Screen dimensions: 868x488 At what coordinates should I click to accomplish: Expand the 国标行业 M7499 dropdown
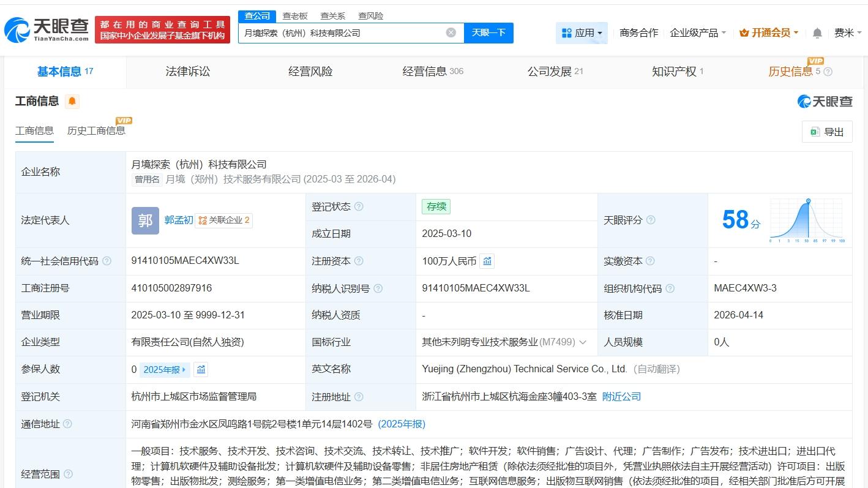[x=582, y=342]
